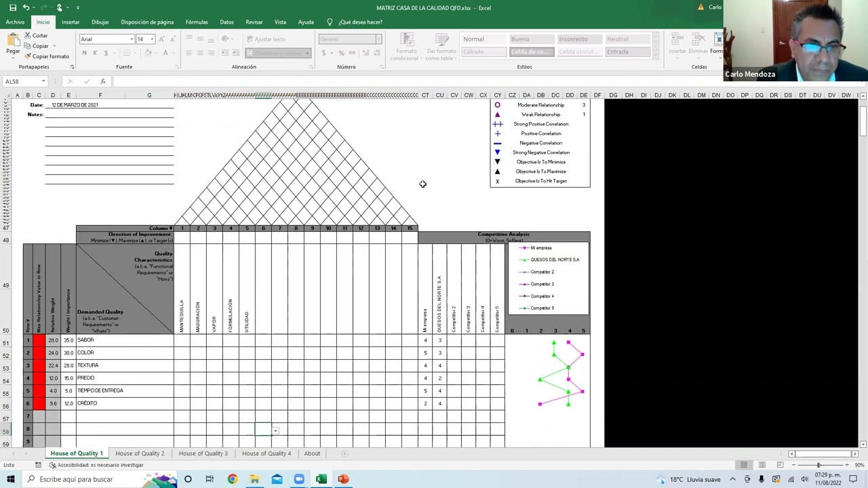The height and width of the screenshot is (488, 868).
Task: Toggle Ajustar texto wrap
Action: click(266, 39)
